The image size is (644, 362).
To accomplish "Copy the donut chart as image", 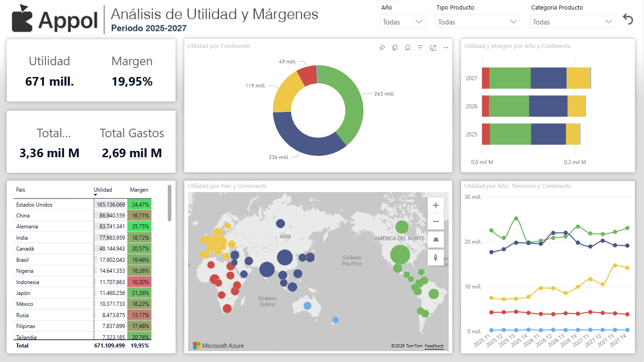I will click(395, 47).
